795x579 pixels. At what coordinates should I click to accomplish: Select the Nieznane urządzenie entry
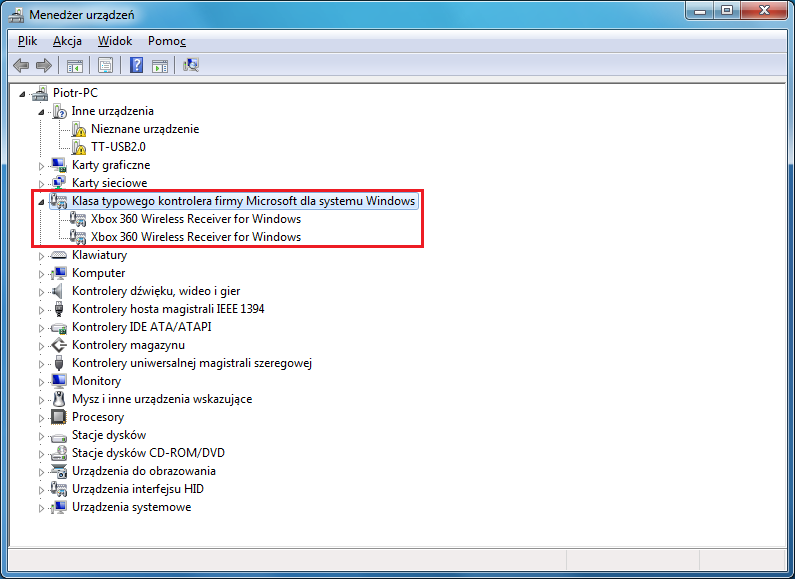(145, 129)
